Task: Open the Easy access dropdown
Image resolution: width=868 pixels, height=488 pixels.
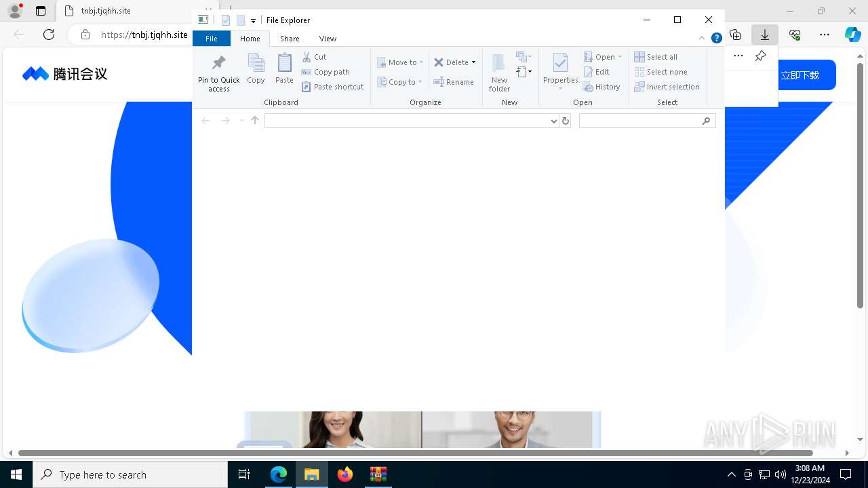Action: tap(524, 71)
